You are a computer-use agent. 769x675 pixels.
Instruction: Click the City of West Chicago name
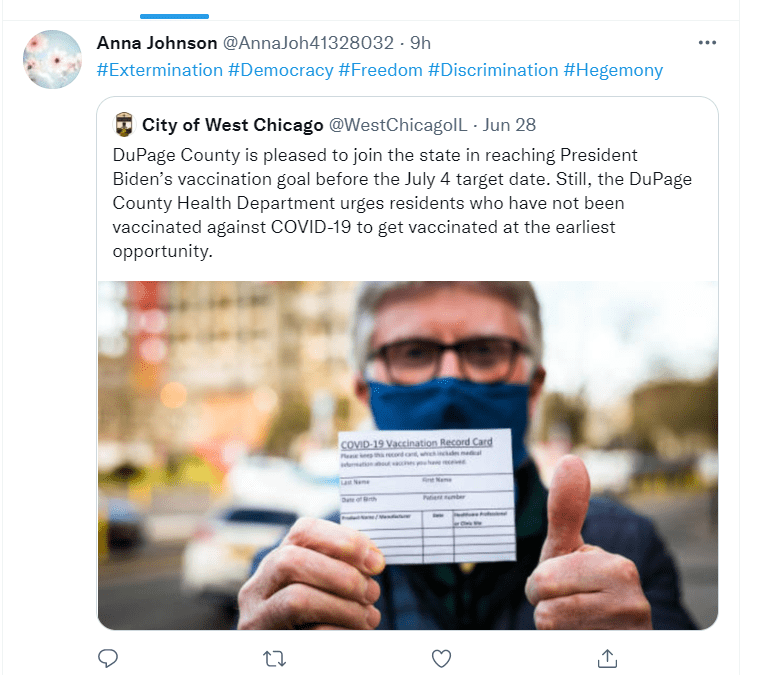pyautogui.click(x=232, y=125)
